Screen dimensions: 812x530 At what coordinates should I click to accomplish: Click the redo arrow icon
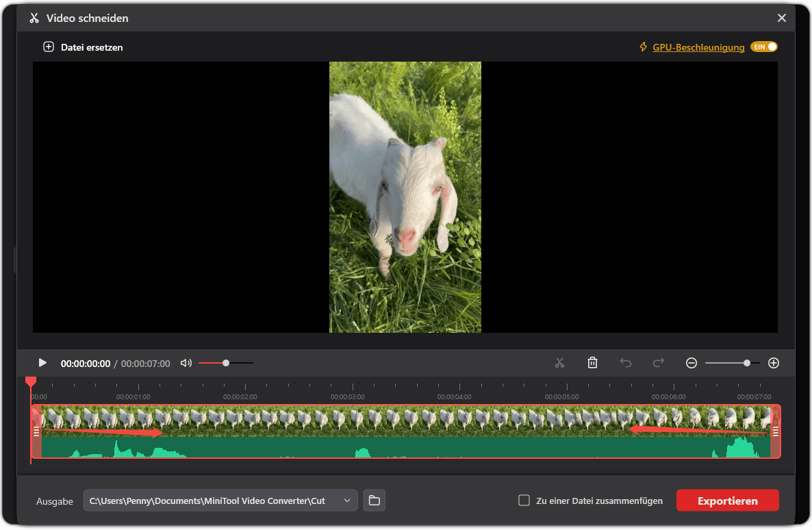click(x=658, y=363)
